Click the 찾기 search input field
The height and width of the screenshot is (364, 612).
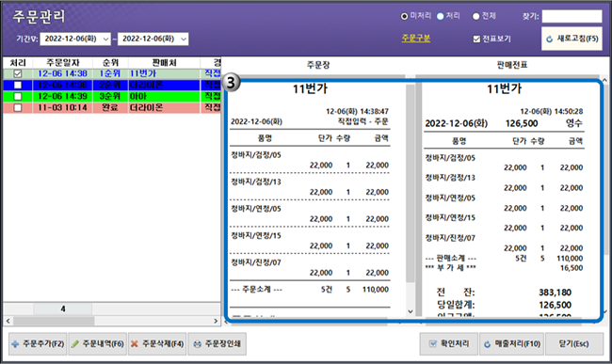(x=572, y=16)
